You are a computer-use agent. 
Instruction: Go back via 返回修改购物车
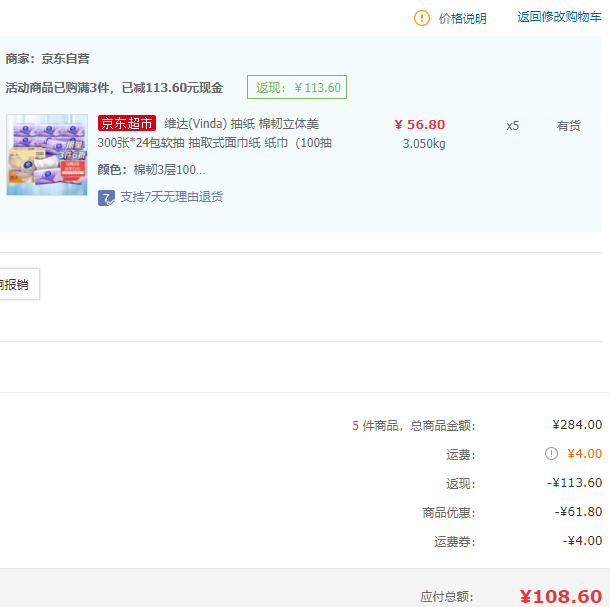[x=559, y=17]
